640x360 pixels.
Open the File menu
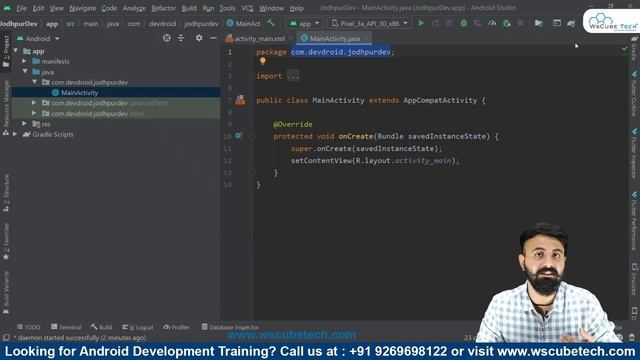[21, 8]
